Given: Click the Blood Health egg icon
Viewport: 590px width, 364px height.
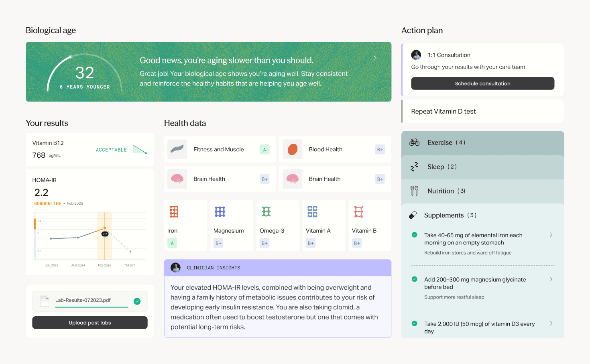Looking at the screenshot, I should click(x=293, y=149).
